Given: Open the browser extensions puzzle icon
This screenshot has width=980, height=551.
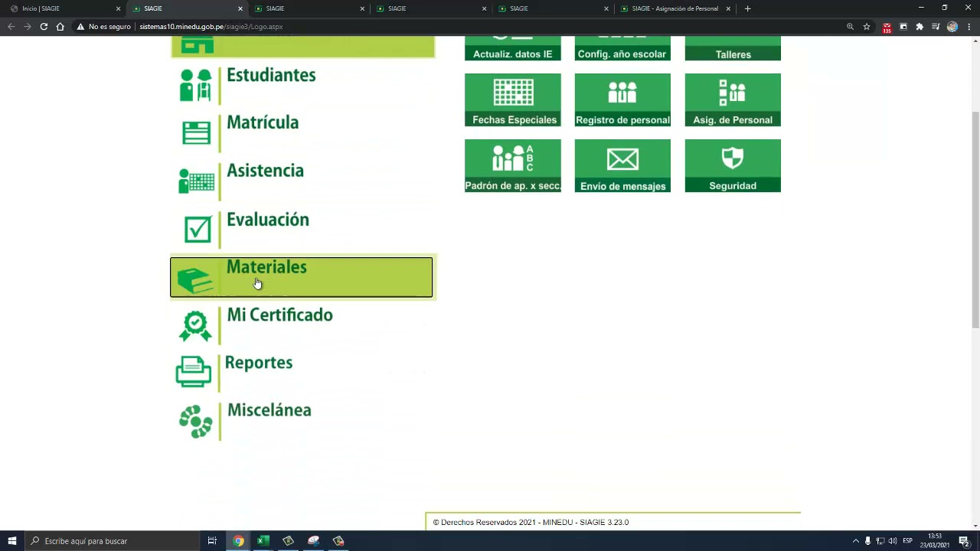Looking at the screenshot, I should pyautogui.click(x=920, y=26).
